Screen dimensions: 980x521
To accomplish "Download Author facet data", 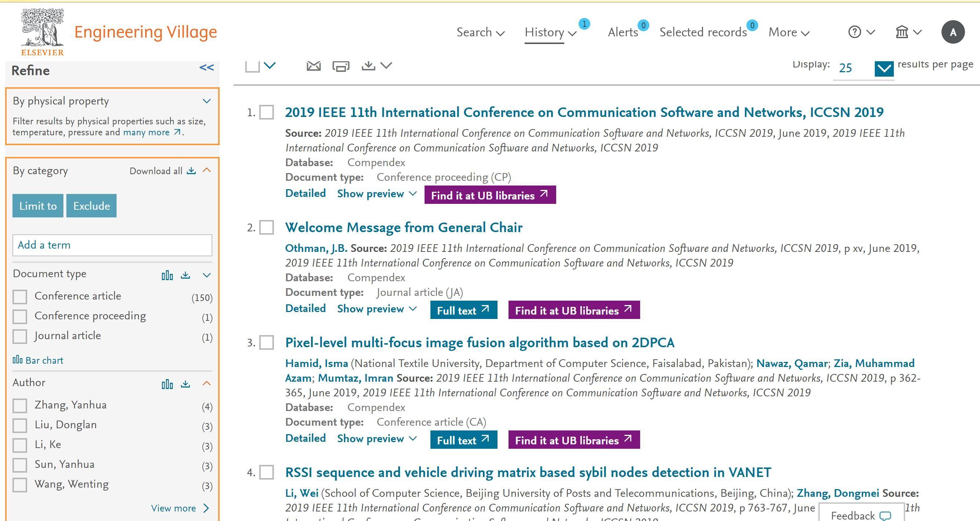I will (185, 384).
